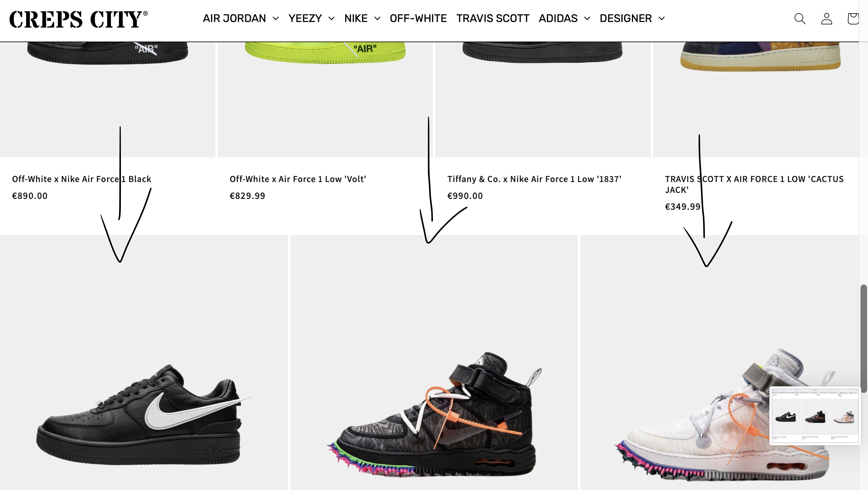Expand the Adidas dropdown menu

[x=564, y=18]
